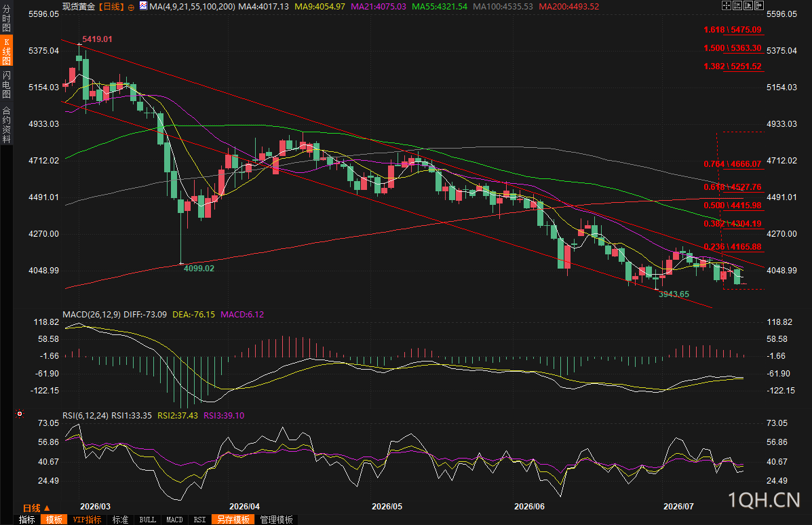Screen dimensions: 812x525
Task: Click the Fibonacci 0.236 \ 4165.88 level
Action: point(732,246)
